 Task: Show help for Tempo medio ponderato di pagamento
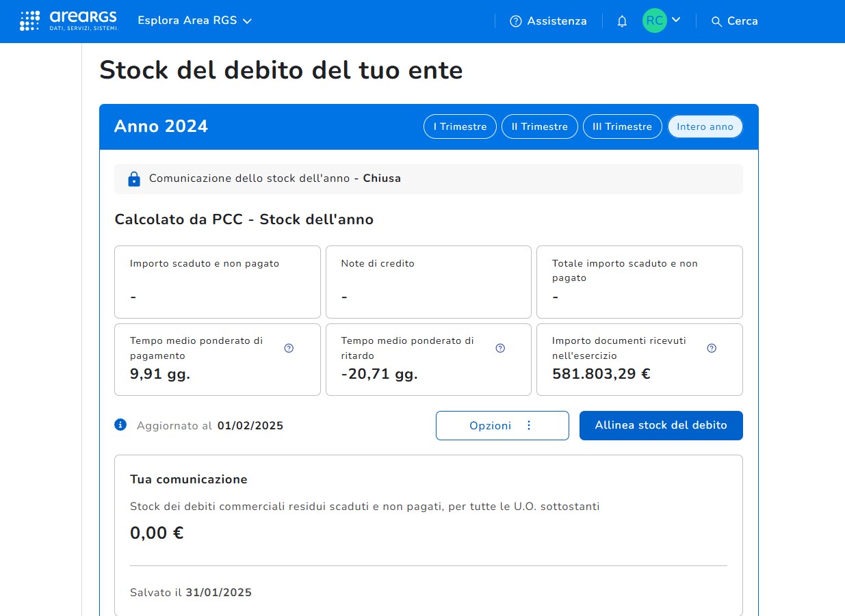click(289, 348)
